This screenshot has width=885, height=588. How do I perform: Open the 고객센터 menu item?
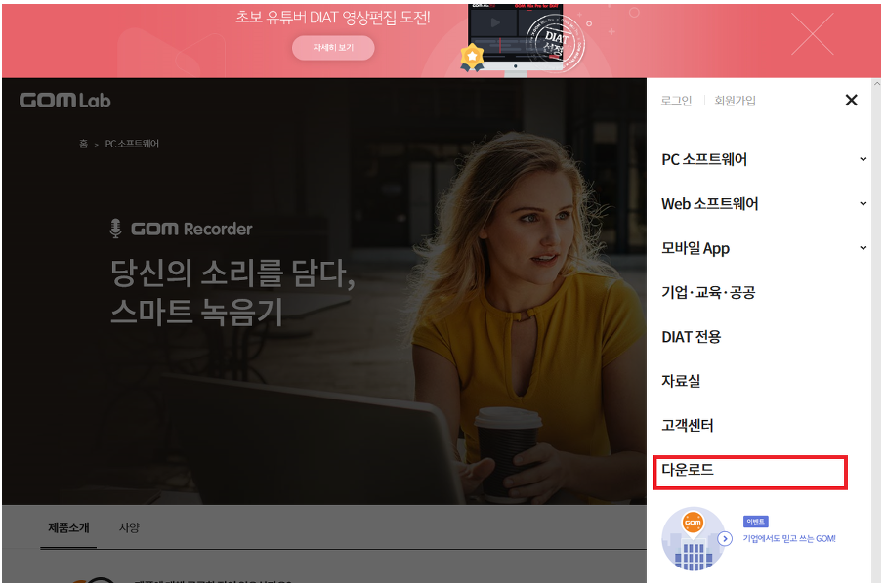tap(688, 425)
